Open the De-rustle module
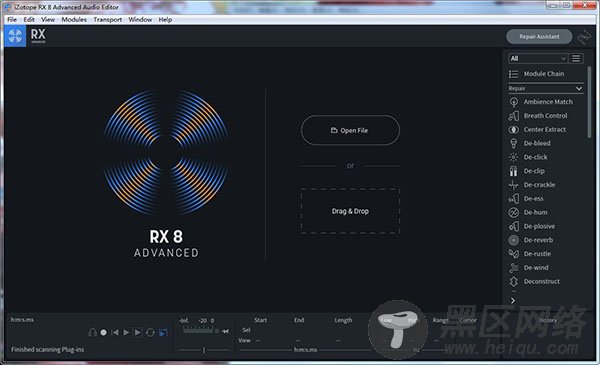The width and height of the screenshot is (600, 365). click(530, 254)
